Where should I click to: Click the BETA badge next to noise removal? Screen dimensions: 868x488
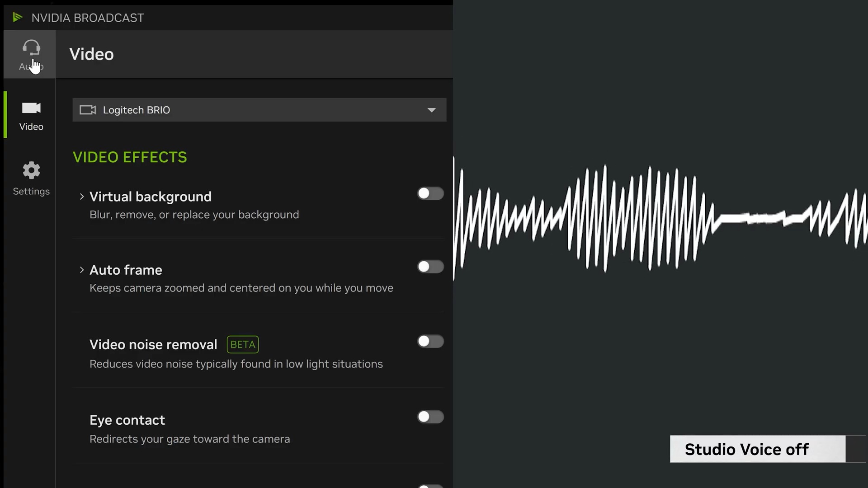243,344
